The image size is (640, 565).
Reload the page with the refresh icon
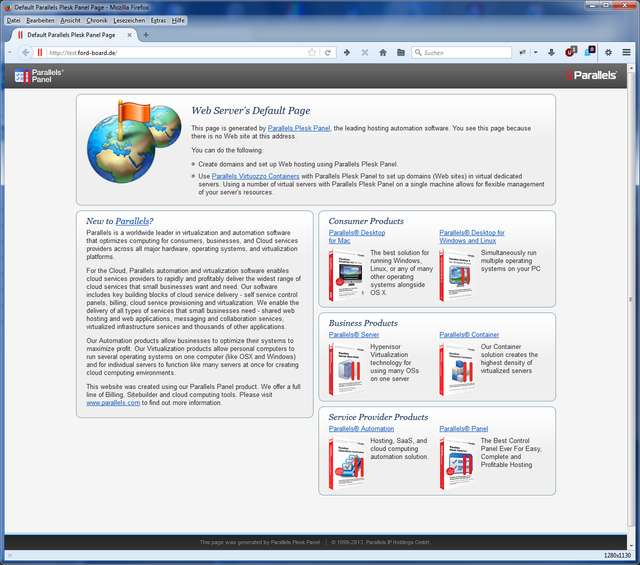pos(327,52)
